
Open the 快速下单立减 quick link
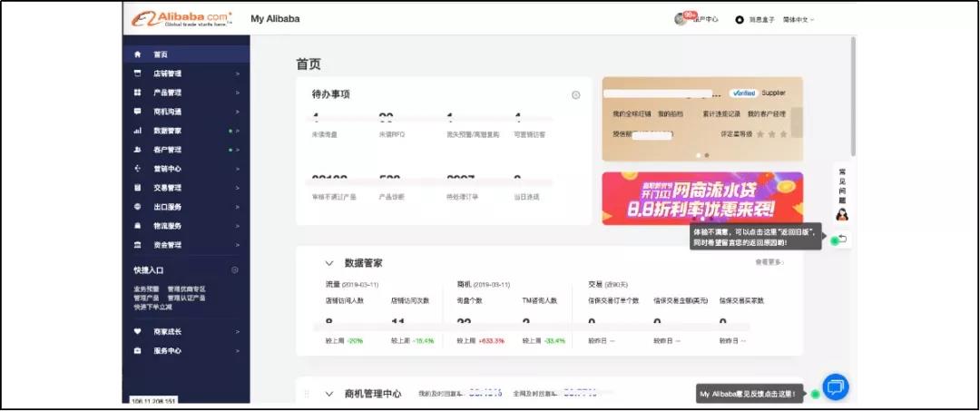[x=152, y=307]
